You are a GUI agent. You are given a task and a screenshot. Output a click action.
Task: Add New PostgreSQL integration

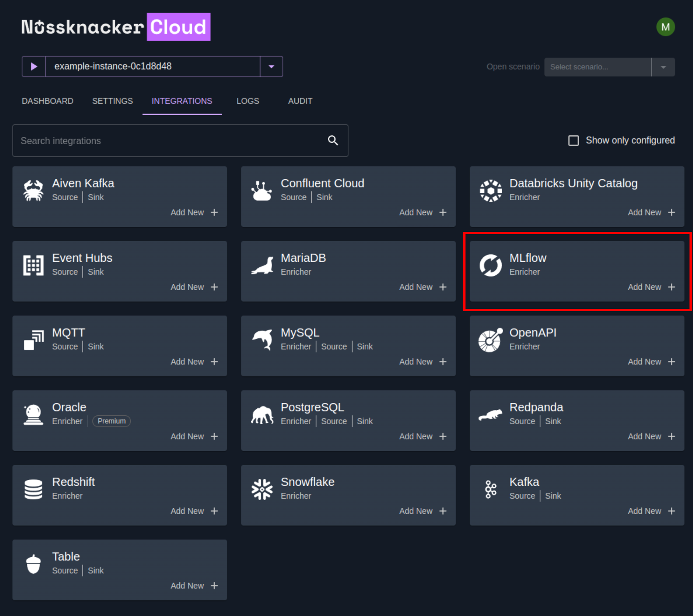coord(423,436)
